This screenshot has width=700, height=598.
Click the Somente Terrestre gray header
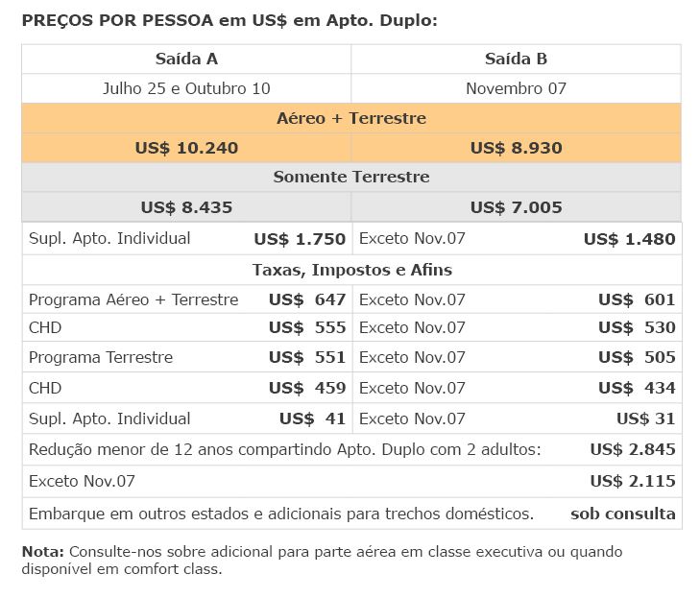(x=351, y=178)
